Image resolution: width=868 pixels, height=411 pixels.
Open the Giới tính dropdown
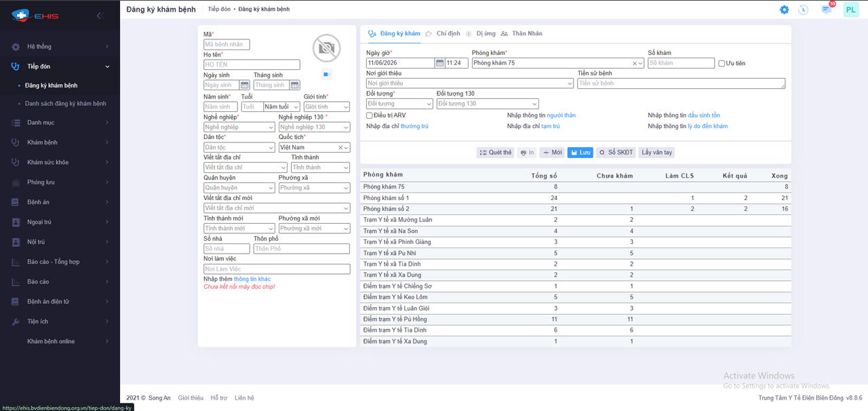coord(327,106)
